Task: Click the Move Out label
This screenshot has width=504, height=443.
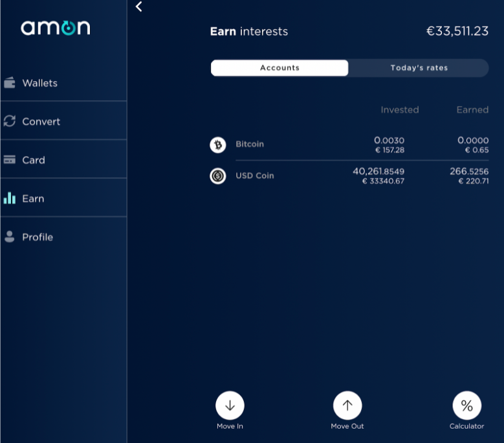Action: 347,426
